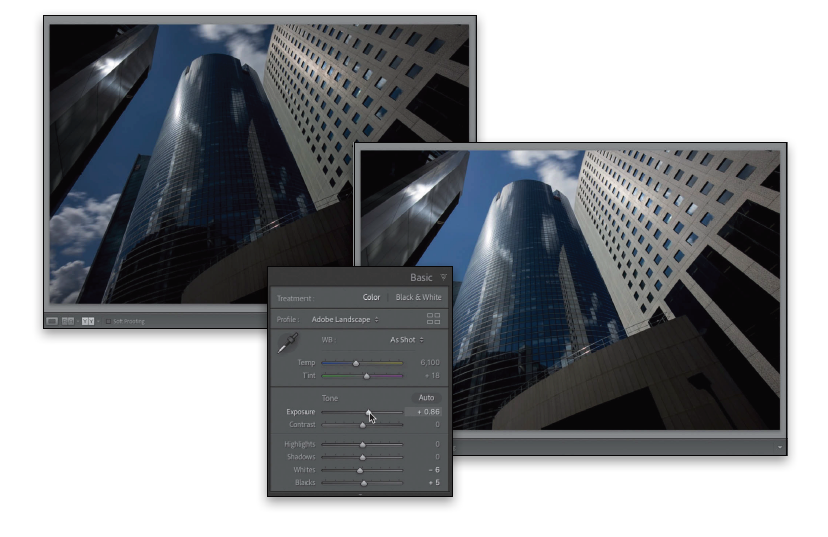The height and width of the screenshot is (537, 828).
Task: Click the Tint slider handle
Action: click(366, 376)
